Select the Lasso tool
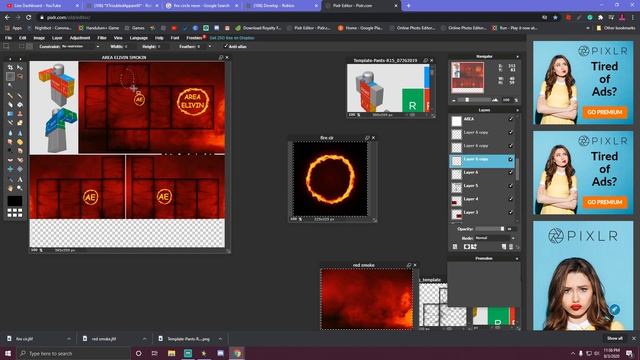640x360 pixels. point(20,76)
